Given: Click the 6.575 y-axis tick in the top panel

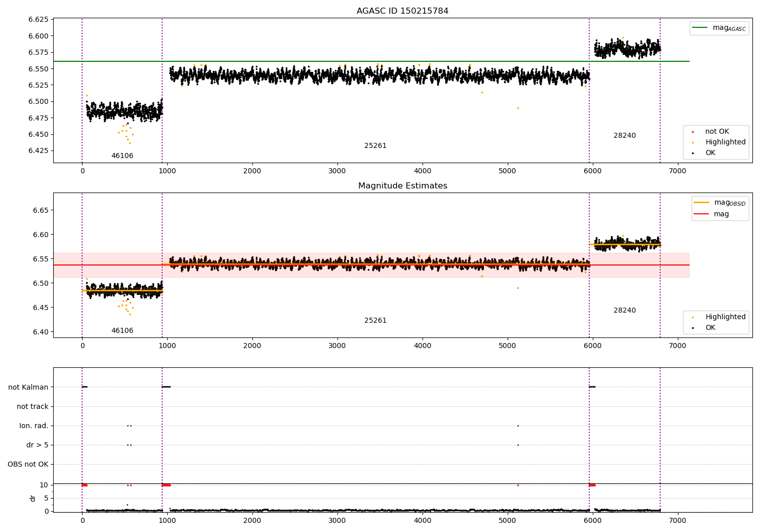Looking at the screenshot, I should pyautogui.click(x=39, y=53).
